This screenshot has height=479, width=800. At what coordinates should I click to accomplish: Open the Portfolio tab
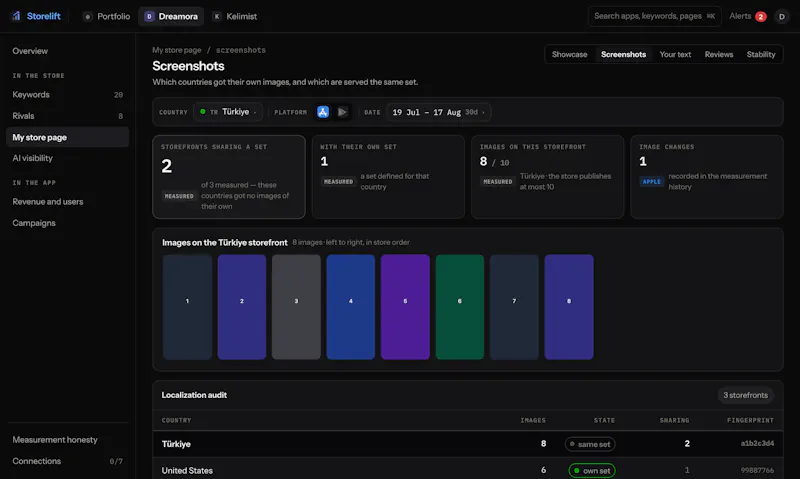pos(106,16)
